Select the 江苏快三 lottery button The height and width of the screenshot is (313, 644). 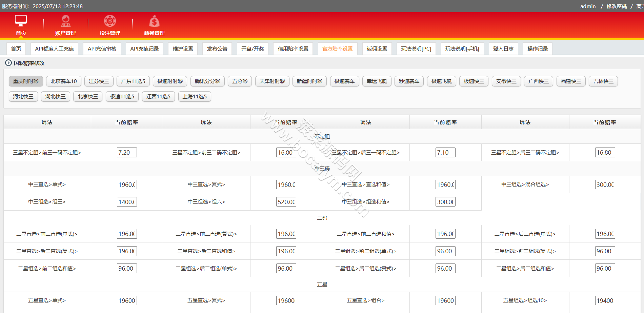coord(99,81)
